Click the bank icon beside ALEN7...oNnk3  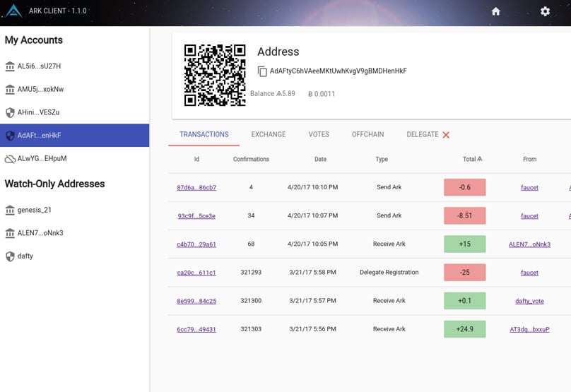10,233
